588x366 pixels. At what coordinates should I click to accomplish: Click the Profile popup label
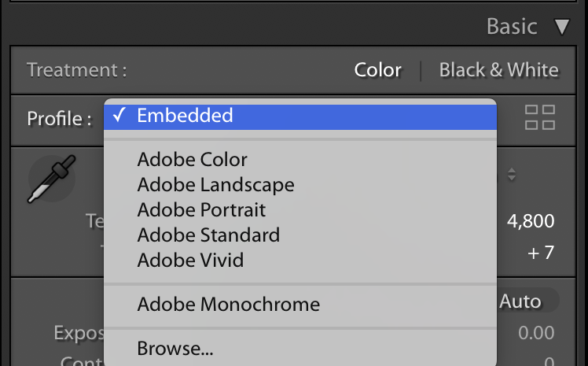[x=54, y=119]
